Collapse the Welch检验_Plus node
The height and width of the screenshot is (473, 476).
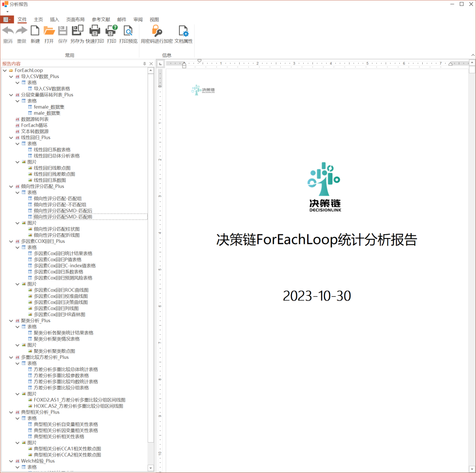click(11, 461)
